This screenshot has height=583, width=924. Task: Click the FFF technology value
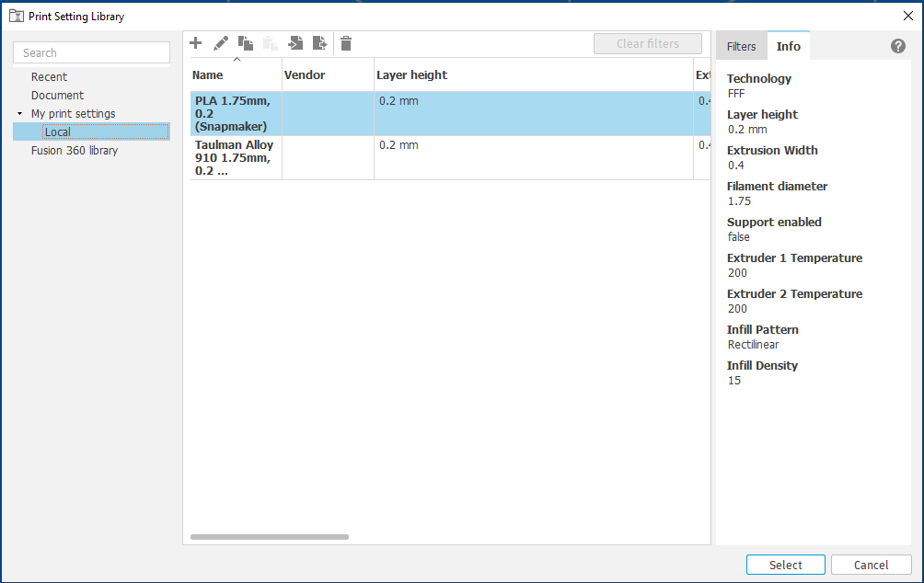tap(736, 94)
